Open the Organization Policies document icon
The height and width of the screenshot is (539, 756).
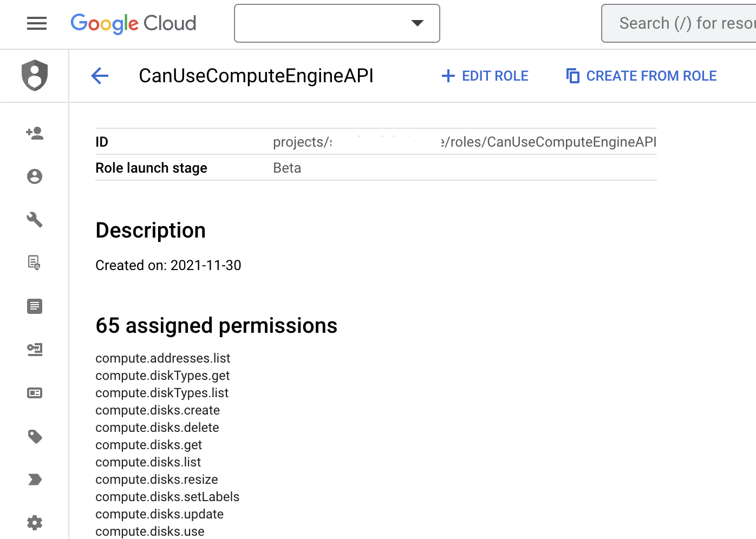click(x=34, y=306)
